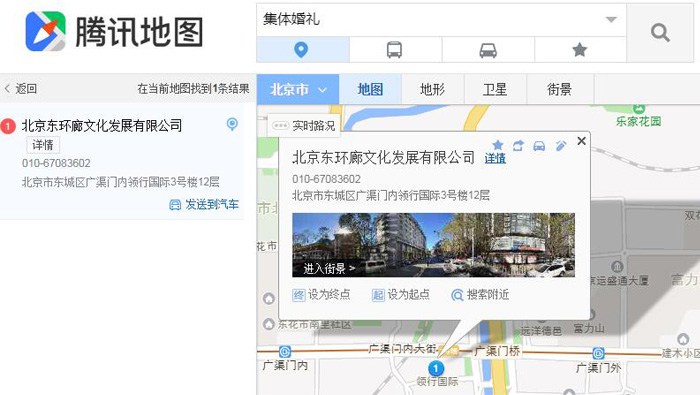
Task: Expand search box history dropdown arrow
Action: click(x=611, y=19)
